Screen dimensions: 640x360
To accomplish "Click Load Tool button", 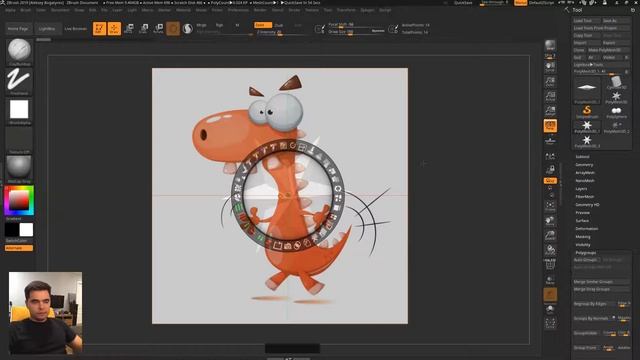I will point(587,20).
